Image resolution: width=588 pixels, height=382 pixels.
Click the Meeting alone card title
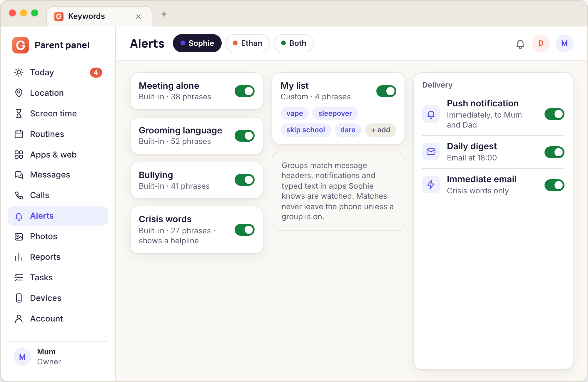(169, 86)
